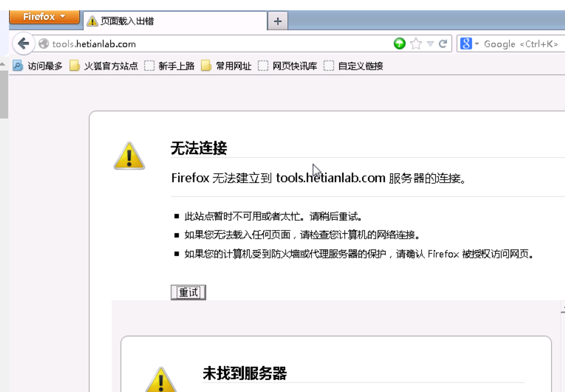This screenshot has width=565, height=392.
Task: Click the line mentioning 防火墙或代理服务器
Action: point(359,254)
